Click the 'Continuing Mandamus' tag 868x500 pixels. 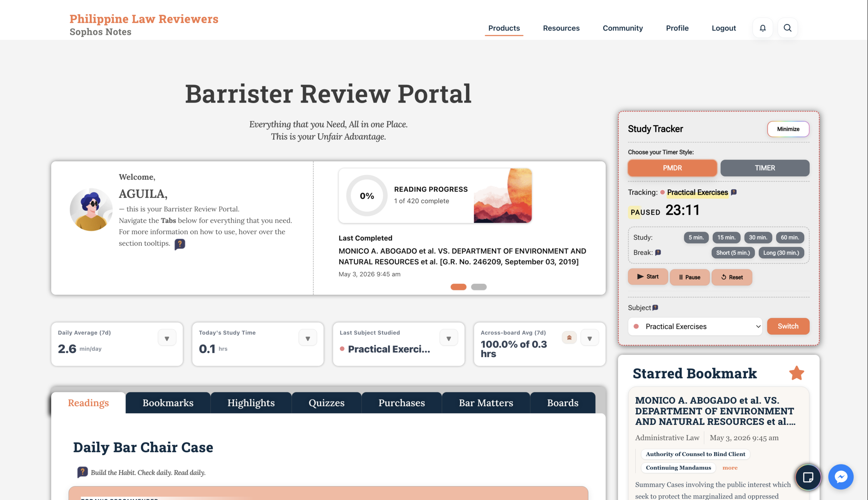tap(678, 468)
